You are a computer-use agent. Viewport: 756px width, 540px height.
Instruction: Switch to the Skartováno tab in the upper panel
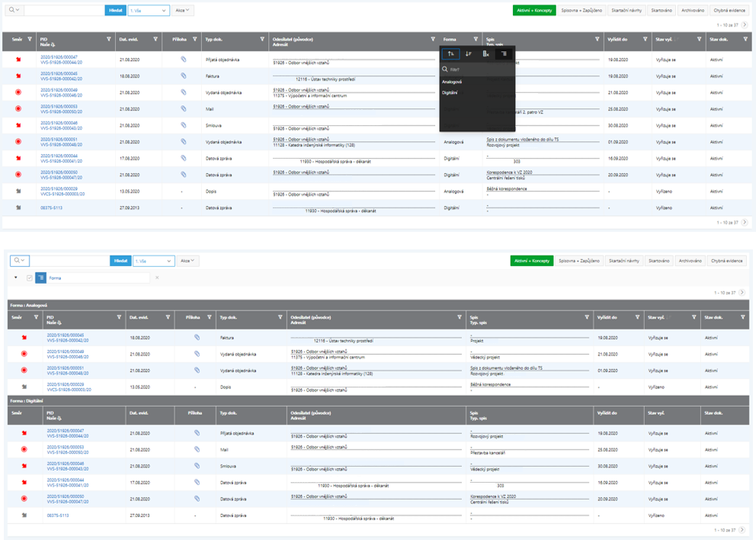[661, 10]
